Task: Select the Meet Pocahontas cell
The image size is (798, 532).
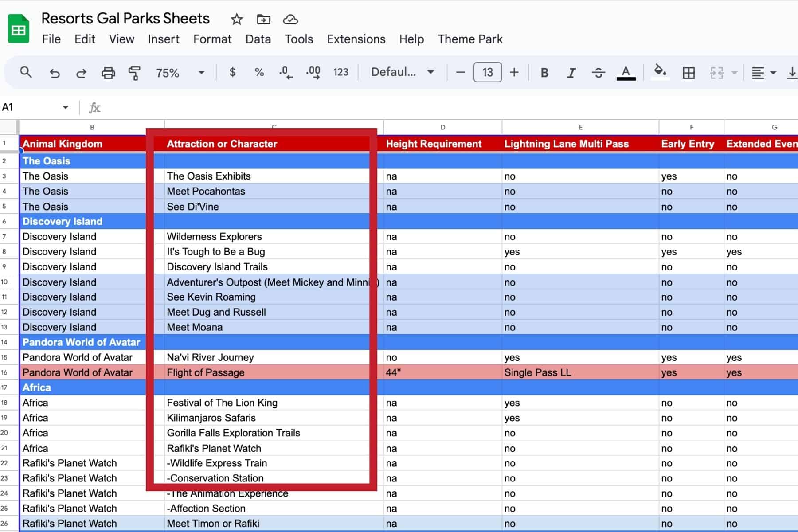Action: 274,191
